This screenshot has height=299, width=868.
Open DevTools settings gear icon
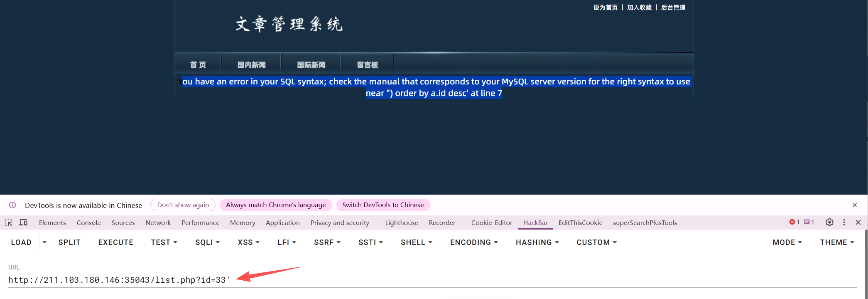coord(829,222)
